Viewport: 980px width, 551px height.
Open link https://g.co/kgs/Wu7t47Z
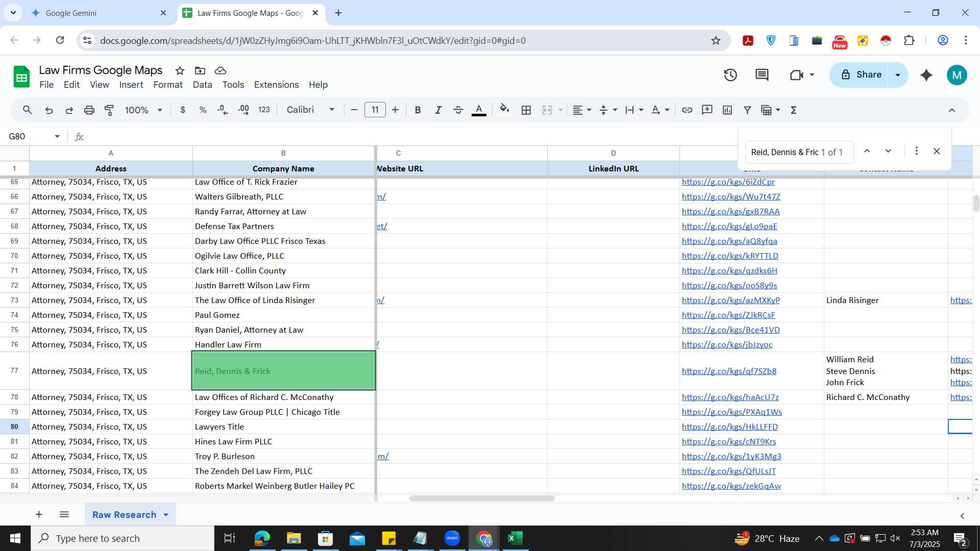coord(731,196)
